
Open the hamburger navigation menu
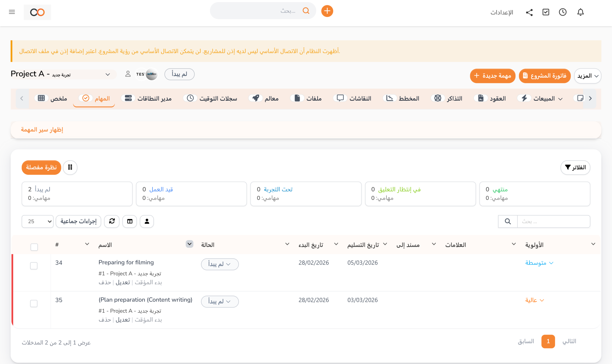(11, 12)
